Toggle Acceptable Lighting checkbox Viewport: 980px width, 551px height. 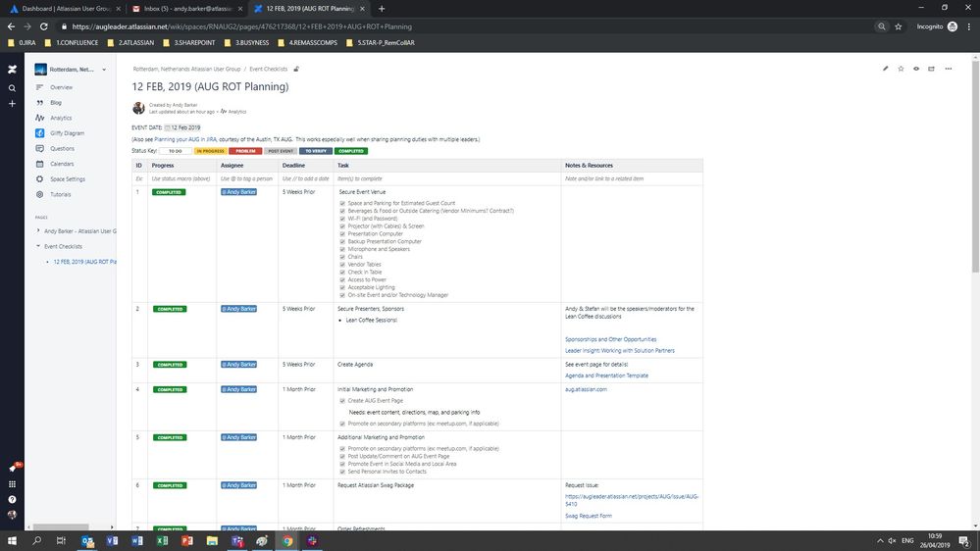point(342,287)
